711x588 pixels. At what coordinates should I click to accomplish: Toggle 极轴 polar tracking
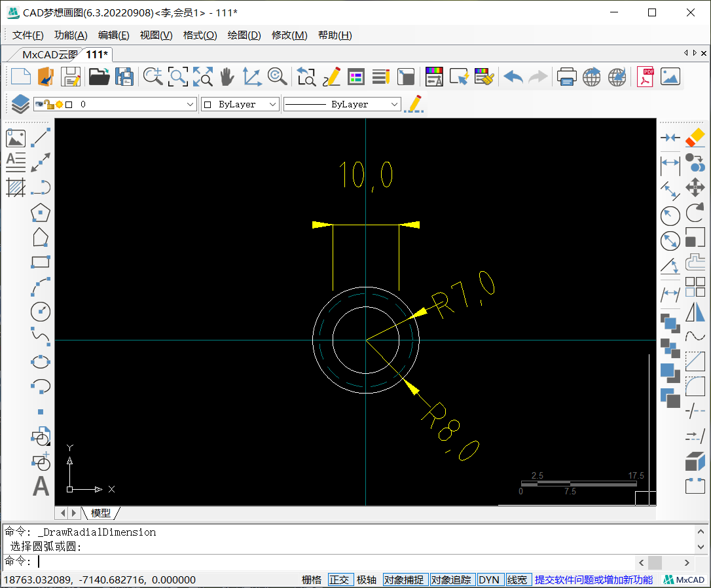pos(367,580)
